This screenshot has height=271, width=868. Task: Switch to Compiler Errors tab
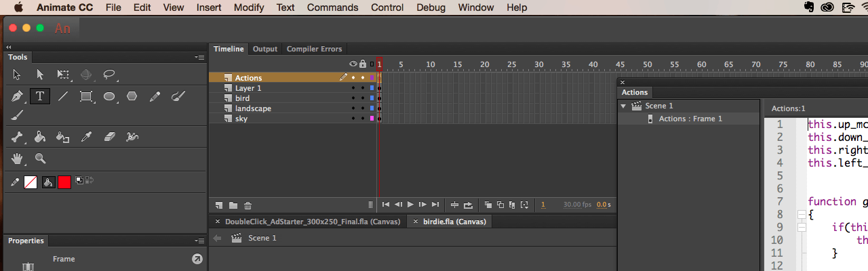[x=315, y=49]
